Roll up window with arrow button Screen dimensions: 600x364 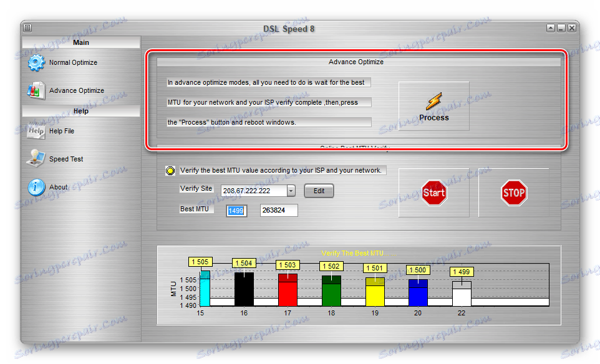(551, 28)
